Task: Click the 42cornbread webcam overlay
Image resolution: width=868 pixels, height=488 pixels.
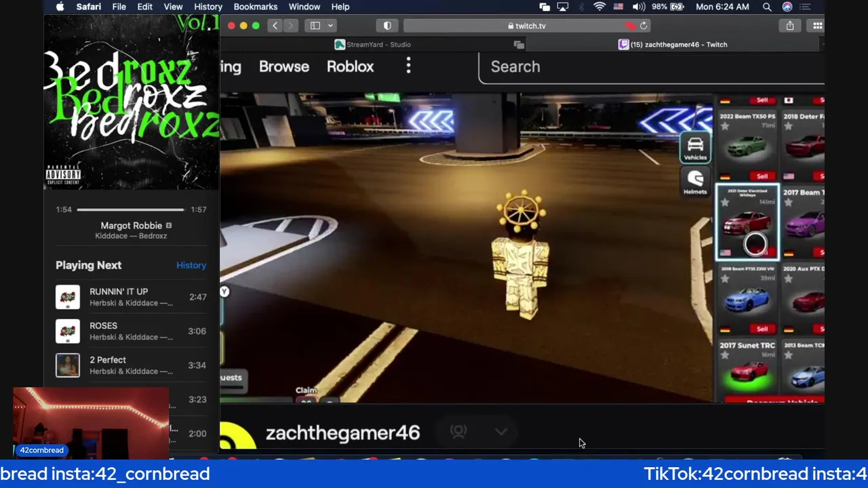Action: (91, 423)
